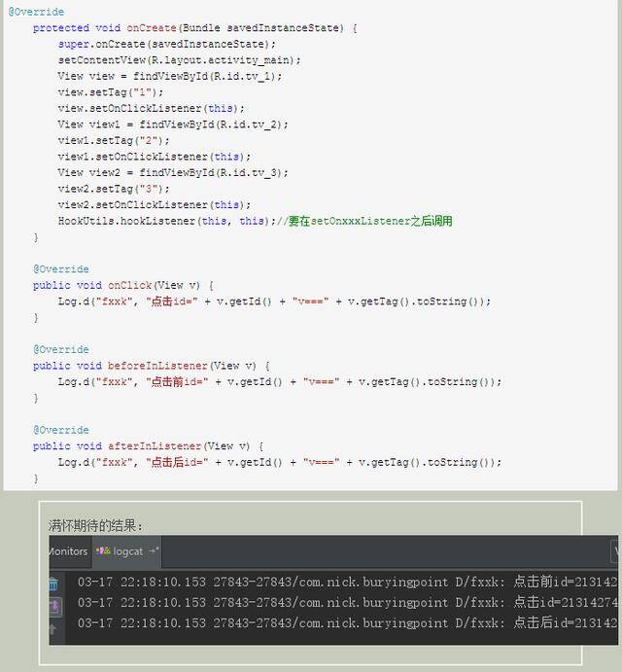This screenshot has width=622, height=672.
Task: Click the protected void onCreate line
Action: tap(195, 28)
